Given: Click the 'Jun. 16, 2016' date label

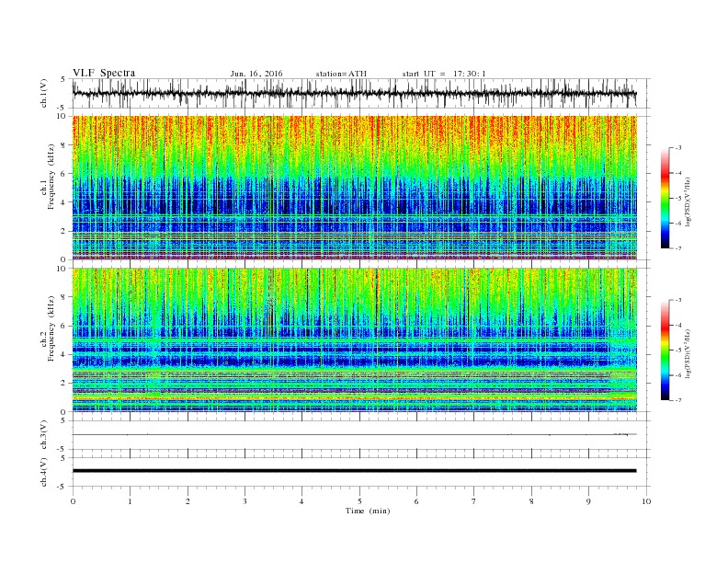Looking at the screenshot, I should (x=256, y=74).
